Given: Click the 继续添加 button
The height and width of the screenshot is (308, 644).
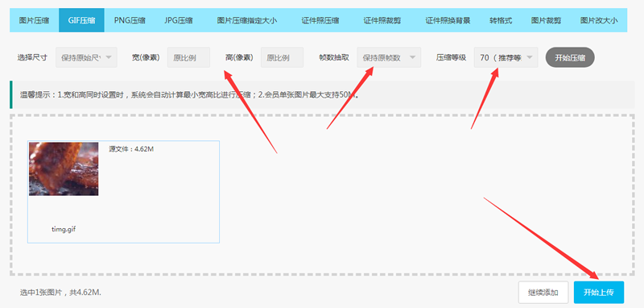Looking at the screenshot, I should (x=543, y=293).
